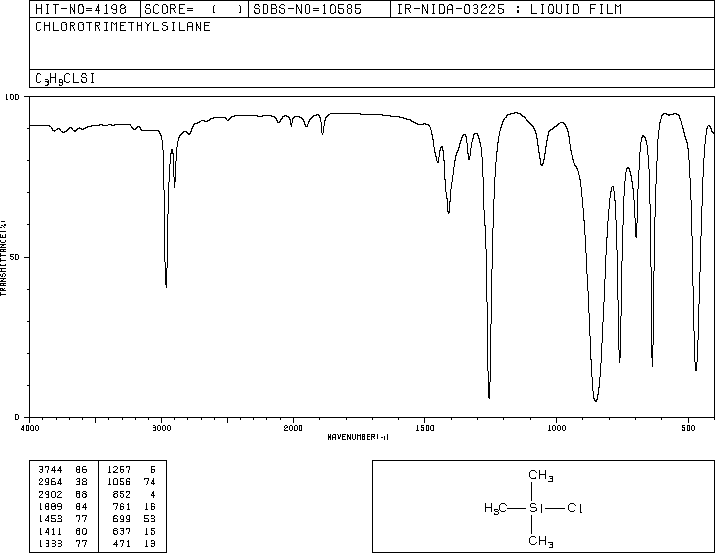Click the WAVENUMBER axis title
The height and width of the screenshot is (553, 715).
(358, 437)
